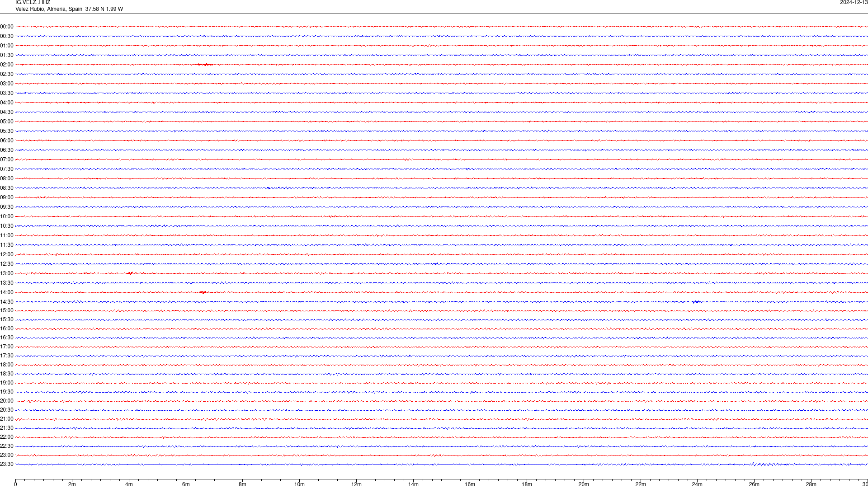868x488 pixels.
Task: Select the 09:00 trace time label
Action: 7,197
